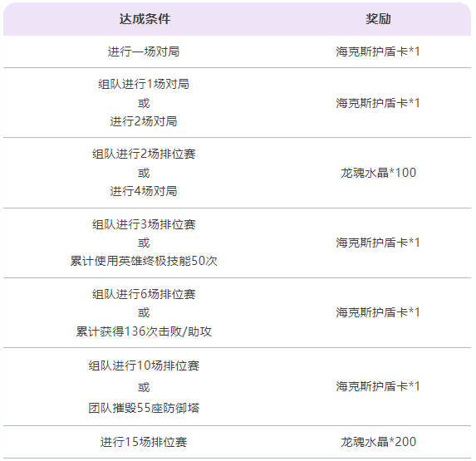This screenshot has width=476, height=461.
Task: Click 海克斯护盾卡*1 beside 累计获得136次击败/助攻
Action: pyautogui.click(x=378, y=312)
